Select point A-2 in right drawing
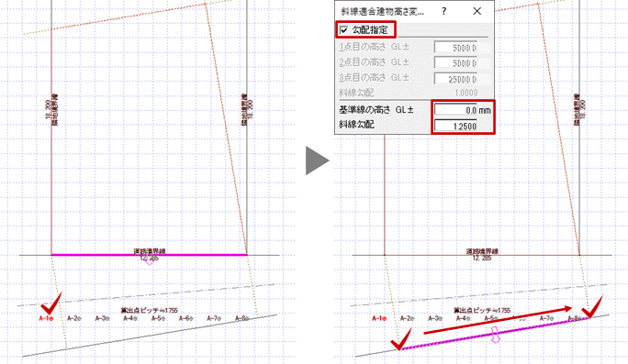This screenshot has height=364, width=628. click(x=408, y=318)
